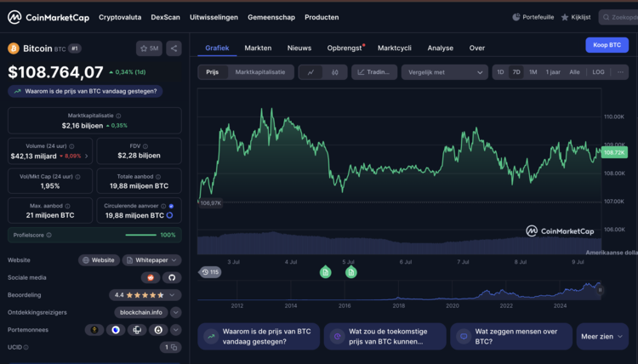Click the FDV info icon
The height and width of the screenshot is (364, 638).
pyautogui.click(x=145, y=146)
